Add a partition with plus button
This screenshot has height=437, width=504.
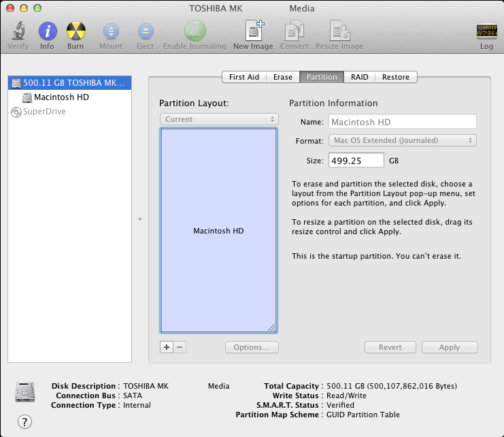pos(167,347)
